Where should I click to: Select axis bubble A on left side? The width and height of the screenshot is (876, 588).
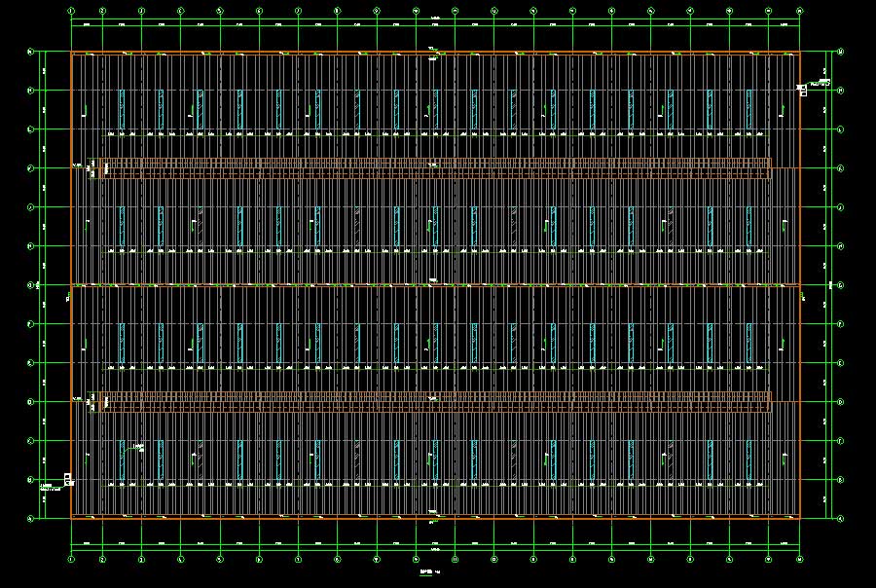click(31, 519)
